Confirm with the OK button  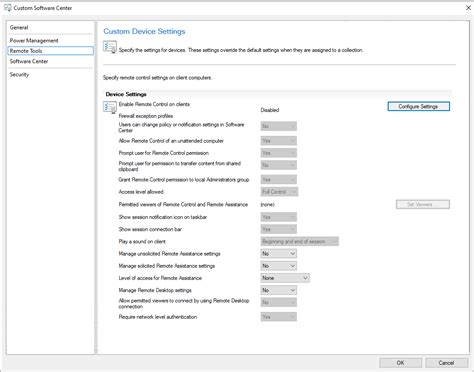pyautogui.click(x=400, y=363)
